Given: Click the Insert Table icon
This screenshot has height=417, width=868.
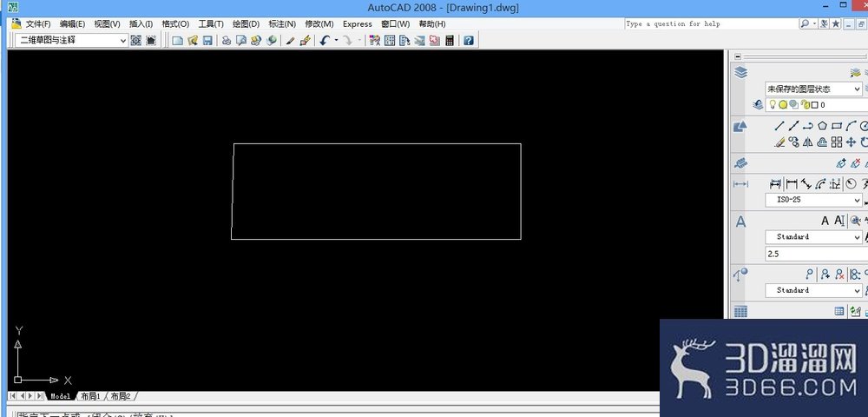Looking at the screenshot, I should (x=839, y=312).
